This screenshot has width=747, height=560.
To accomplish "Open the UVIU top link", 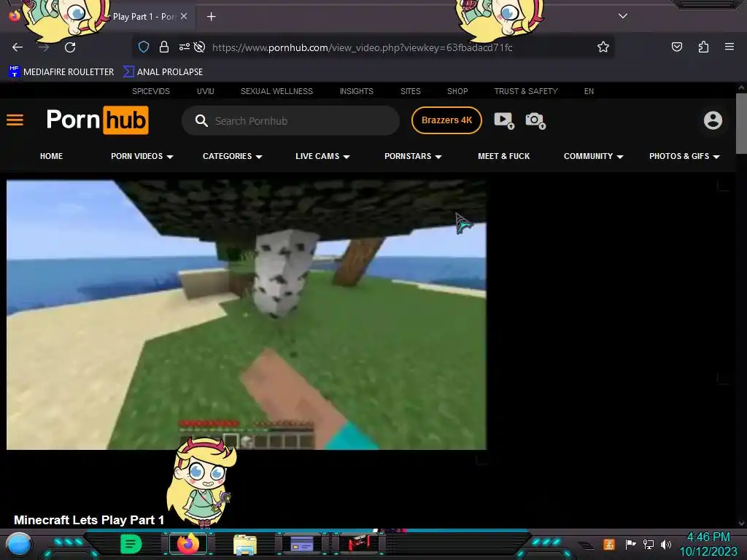I will pos(205,91).
